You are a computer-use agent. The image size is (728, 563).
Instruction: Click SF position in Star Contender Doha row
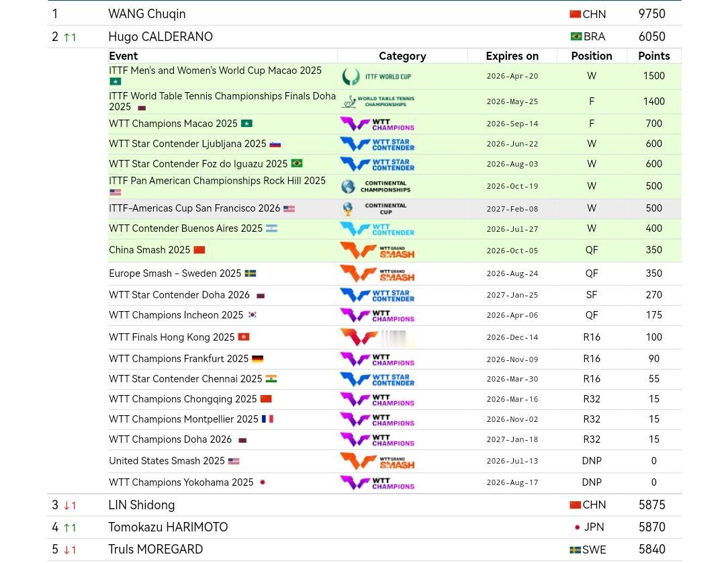pos(592,295)
